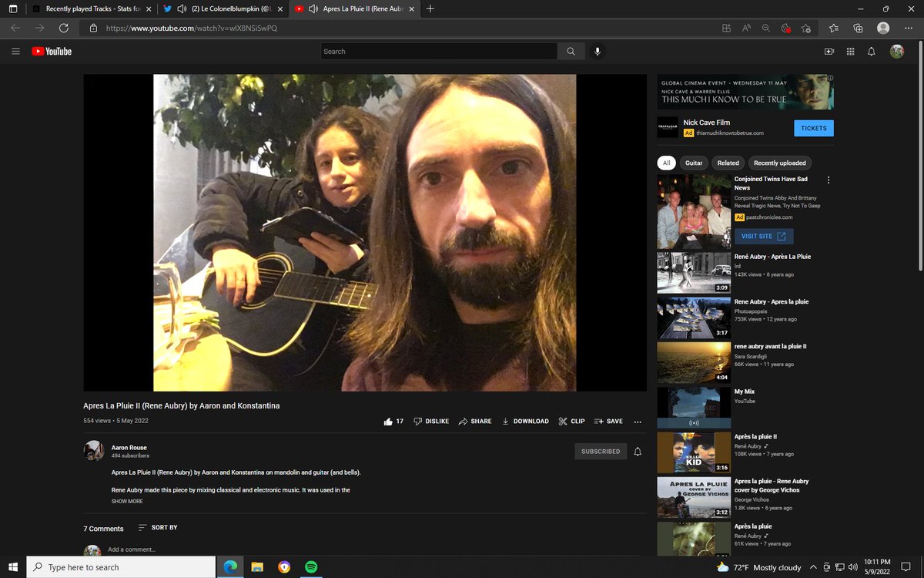
Task: Open Edge profile icon
Action: coord(883,28)
